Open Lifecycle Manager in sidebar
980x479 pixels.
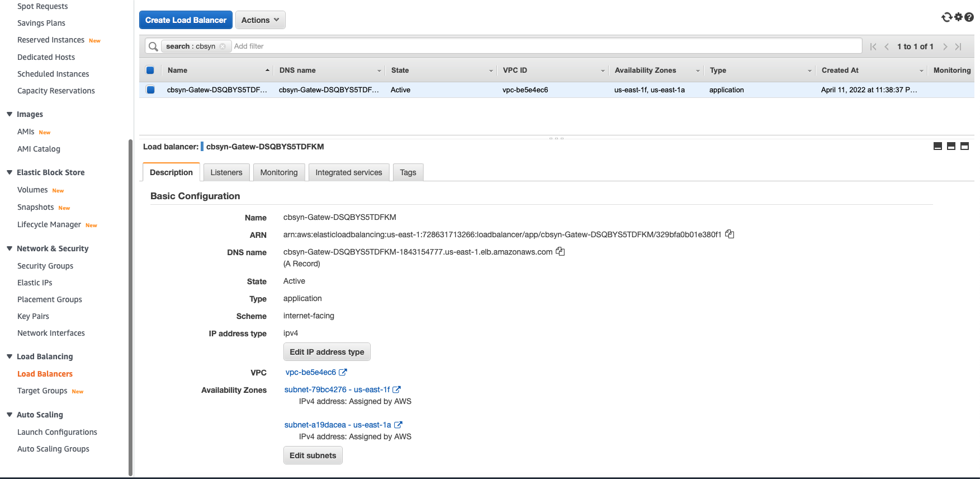(49, 224)
